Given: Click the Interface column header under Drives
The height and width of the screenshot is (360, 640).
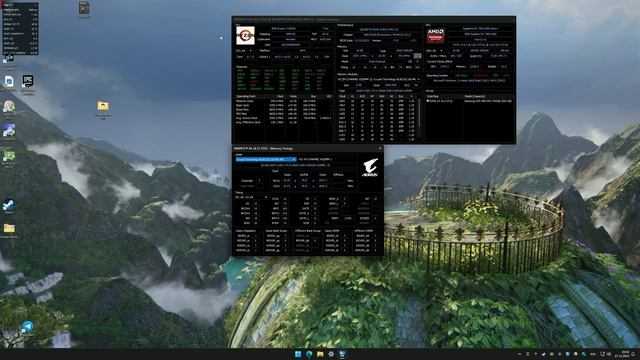Looking at the screenshot, I should [444, 96].
